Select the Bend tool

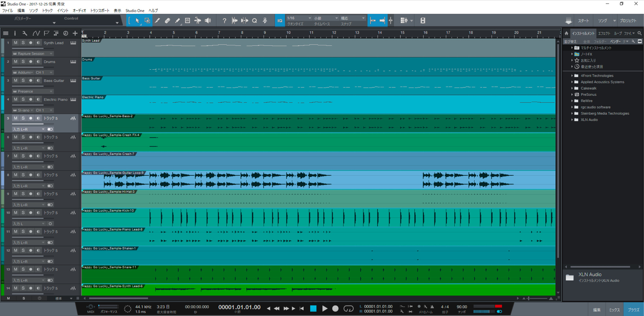[x=198, y=20]
